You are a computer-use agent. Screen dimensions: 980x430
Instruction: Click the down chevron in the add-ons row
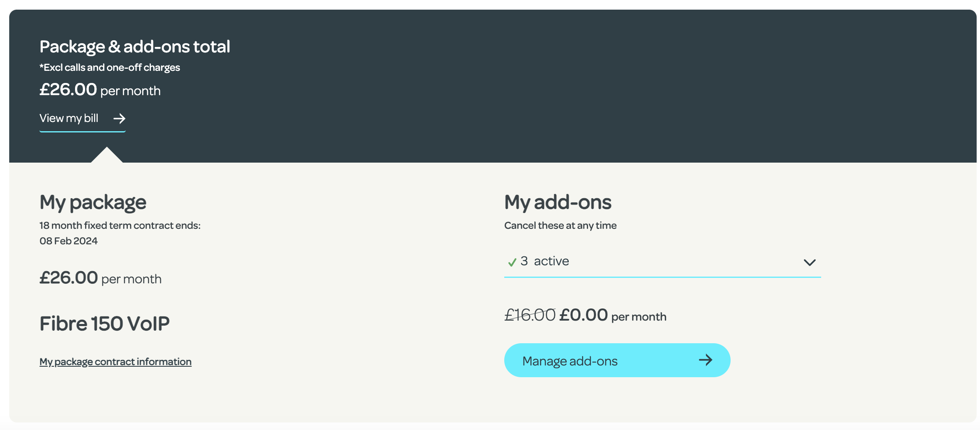809,262
